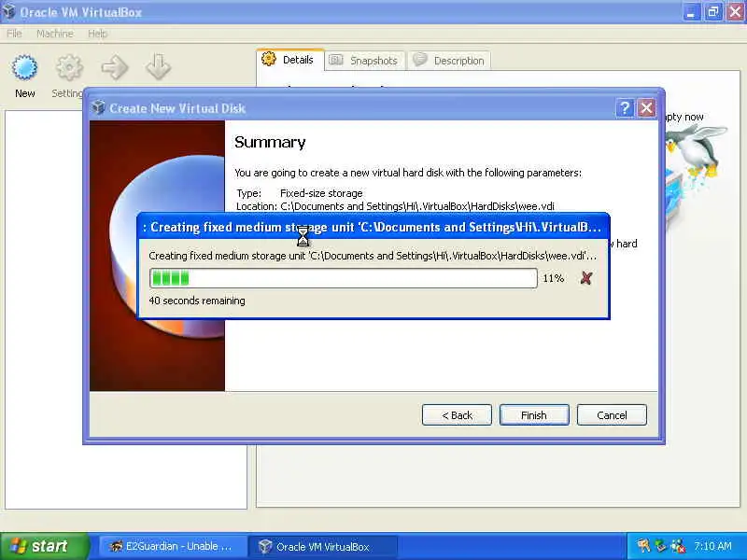Click the 11% percentage label
The height and width of the screenshot is (560, 747).
tap(553, 278)
